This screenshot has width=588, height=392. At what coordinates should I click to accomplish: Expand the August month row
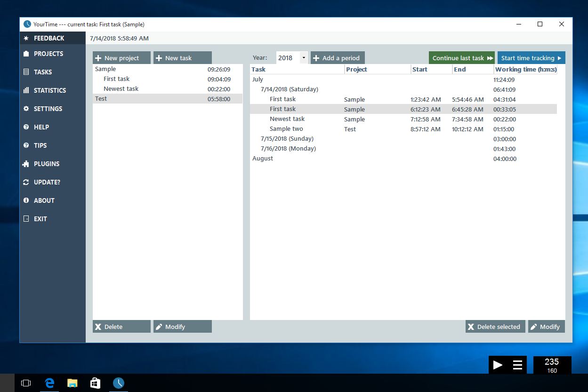(262, 159)
